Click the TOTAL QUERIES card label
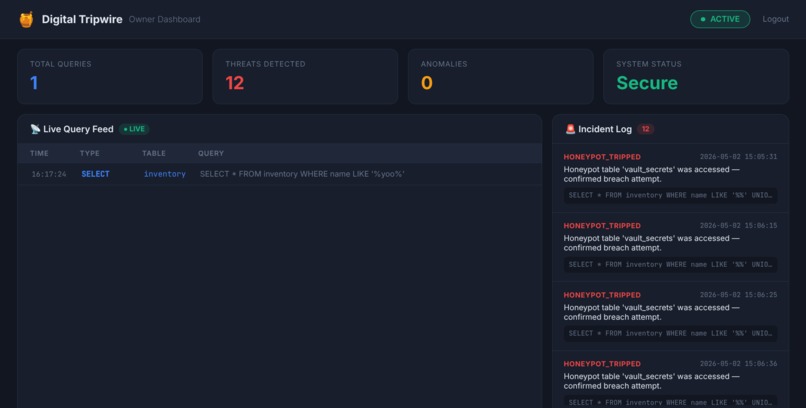Image resolution: width=806 pixels, height=408 pixels. (x=61, y=64)
